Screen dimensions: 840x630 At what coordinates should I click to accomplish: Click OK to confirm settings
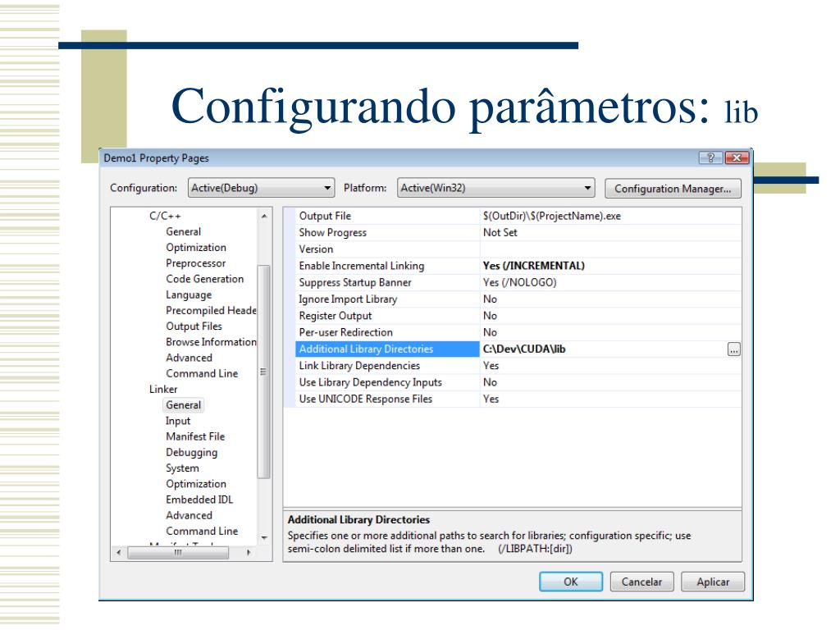[x=571, y=582]
